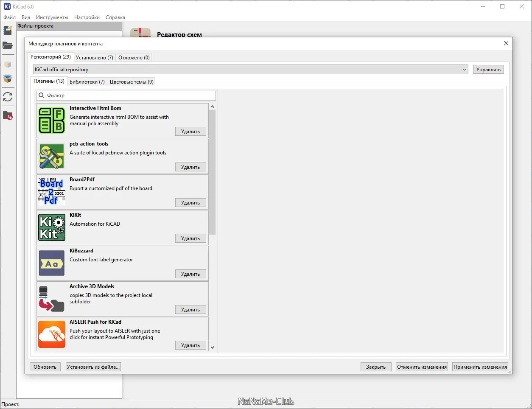The height and width of the screenshot is (409, 532).
Task: Click the plugin list scrollbar down arrow
Action: click(x=213, y=347)
